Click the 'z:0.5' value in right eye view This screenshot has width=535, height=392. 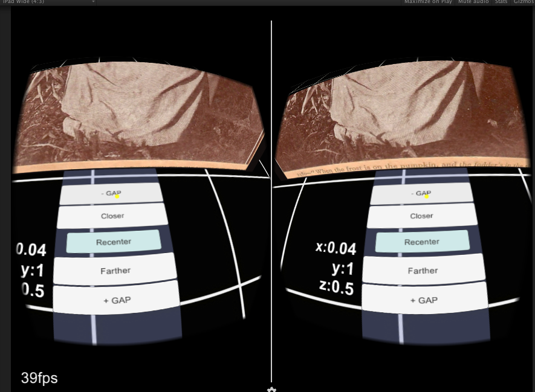coord(337,287)
